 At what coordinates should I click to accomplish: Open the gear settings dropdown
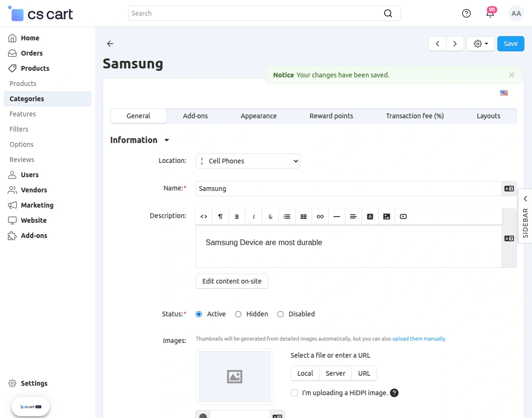[481, 44]
